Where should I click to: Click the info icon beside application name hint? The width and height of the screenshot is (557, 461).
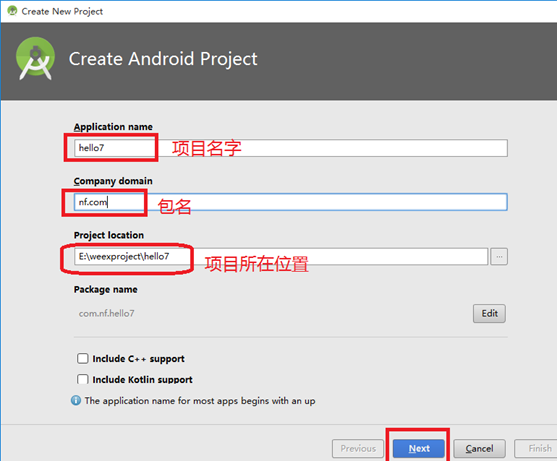tap(76, 401)
